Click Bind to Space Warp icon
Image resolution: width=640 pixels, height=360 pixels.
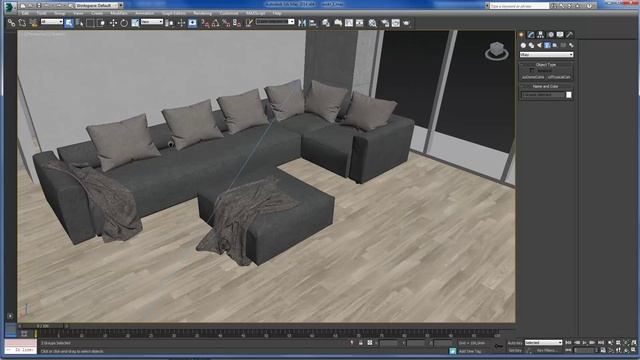pos(33,23)
